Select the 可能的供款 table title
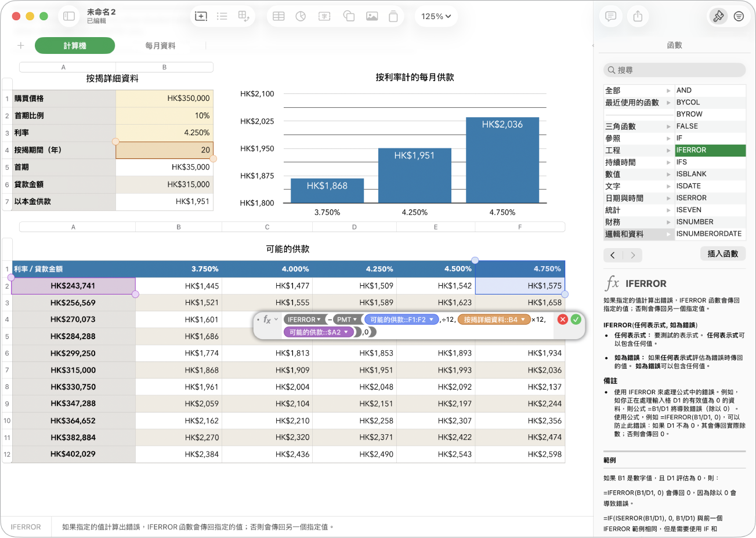The height and width of the screenshot is (538, 756). [287, 249]
